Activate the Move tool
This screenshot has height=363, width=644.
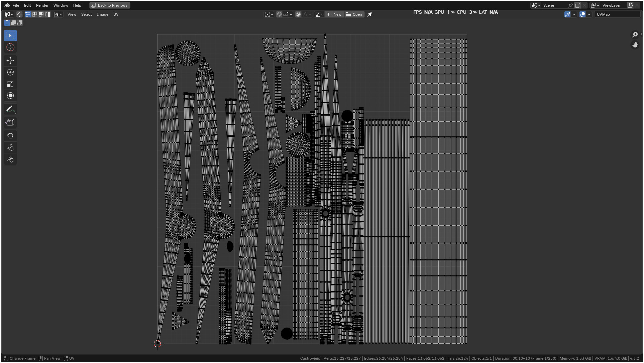point(10,60)
